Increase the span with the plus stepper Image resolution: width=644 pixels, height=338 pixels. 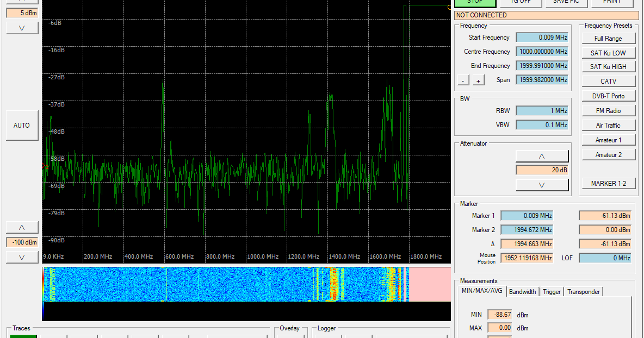478,80
